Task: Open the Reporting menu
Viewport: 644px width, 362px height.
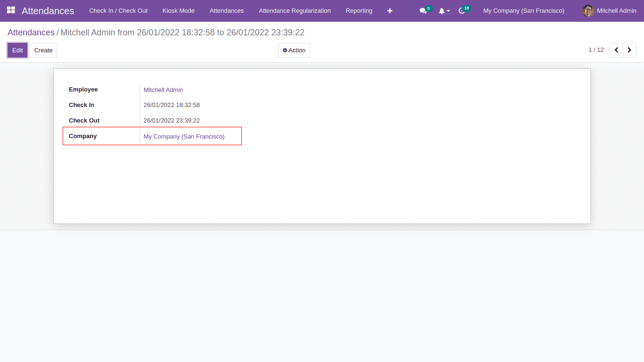Action: [359, 10]
